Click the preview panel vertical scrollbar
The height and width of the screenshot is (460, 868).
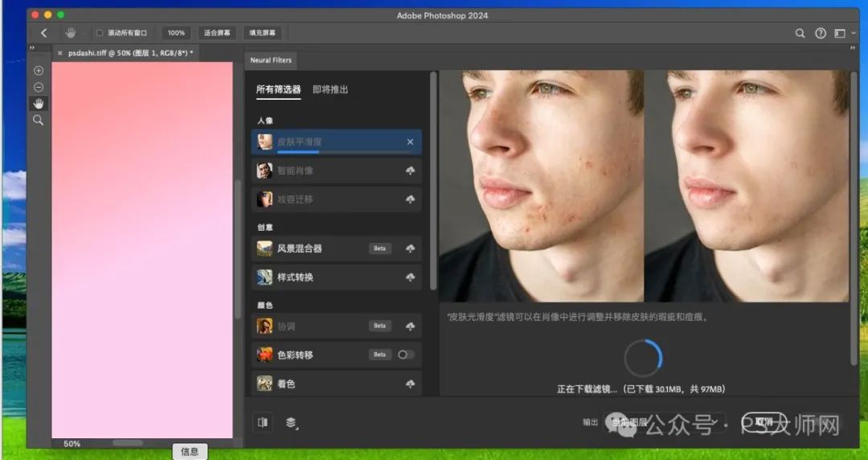(854, 219)
